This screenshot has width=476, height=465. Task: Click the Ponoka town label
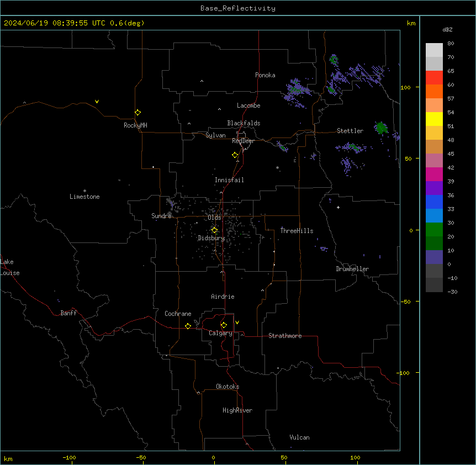coord(265,75)
